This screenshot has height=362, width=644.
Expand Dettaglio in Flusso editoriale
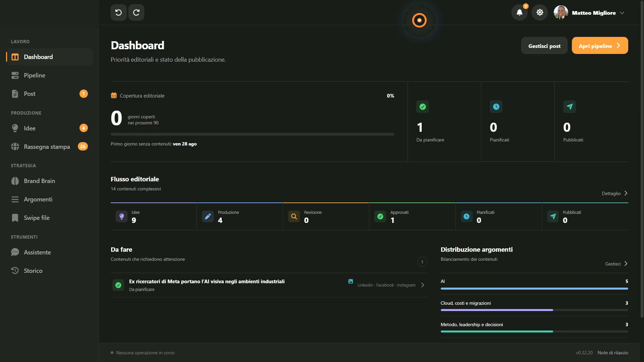click(614, 193)
